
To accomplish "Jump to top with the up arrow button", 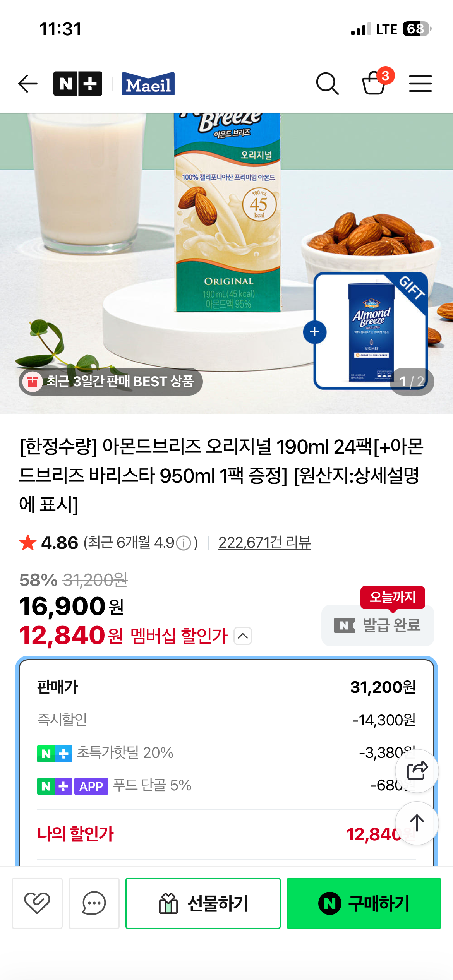I will (x=417, y=823).
